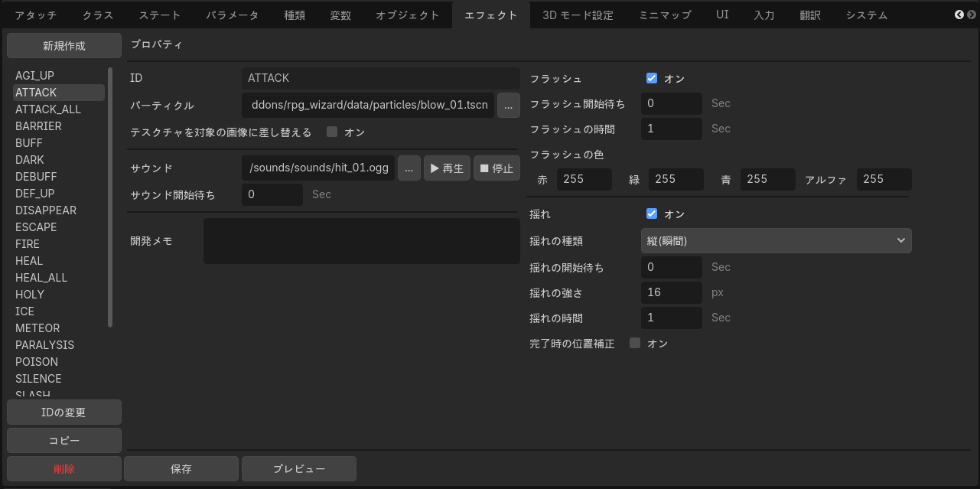Switch to the オブジェクト tab

click(408, 15)
